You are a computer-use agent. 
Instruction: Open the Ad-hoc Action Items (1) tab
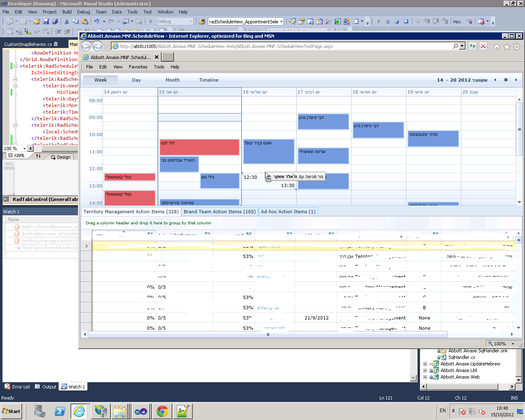coord(288,212)
